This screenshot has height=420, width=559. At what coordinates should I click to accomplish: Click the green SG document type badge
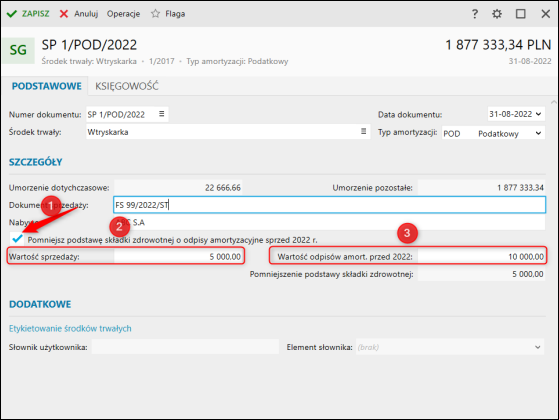(x=18, y=50)
